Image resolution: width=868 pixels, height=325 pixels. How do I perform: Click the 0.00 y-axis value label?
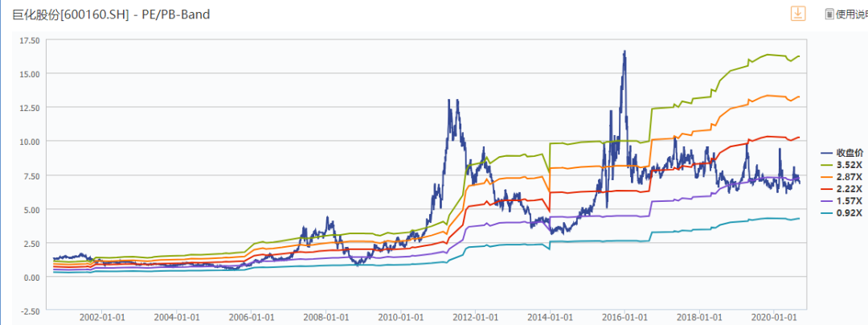point(32,278)
